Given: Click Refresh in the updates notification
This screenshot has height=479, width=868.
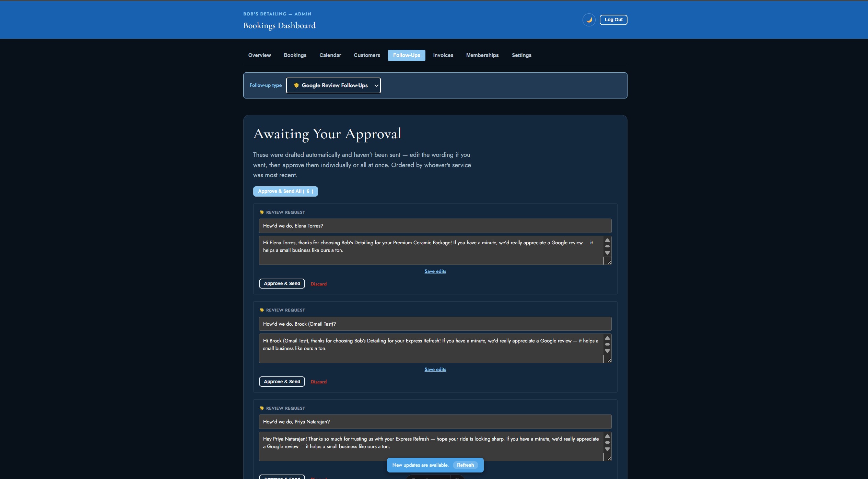Looking at the screenshot, I should point(465,465).
